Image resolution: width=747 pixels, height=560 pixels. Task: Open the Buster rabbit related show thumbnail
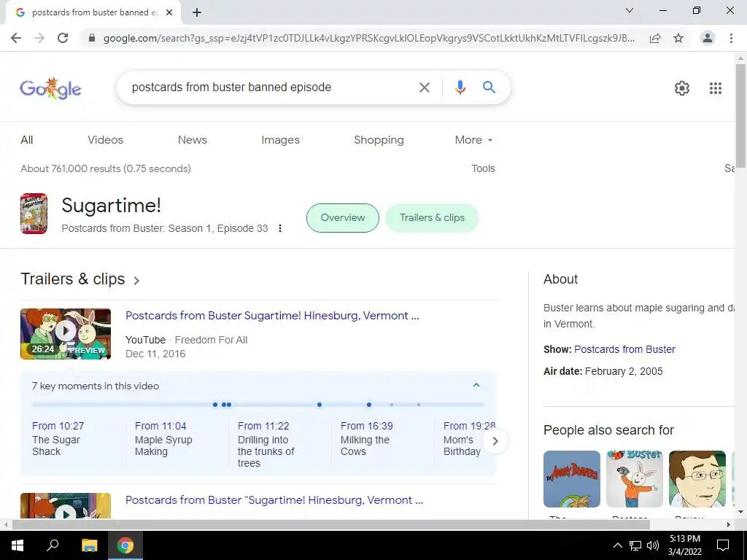(635, 479)
